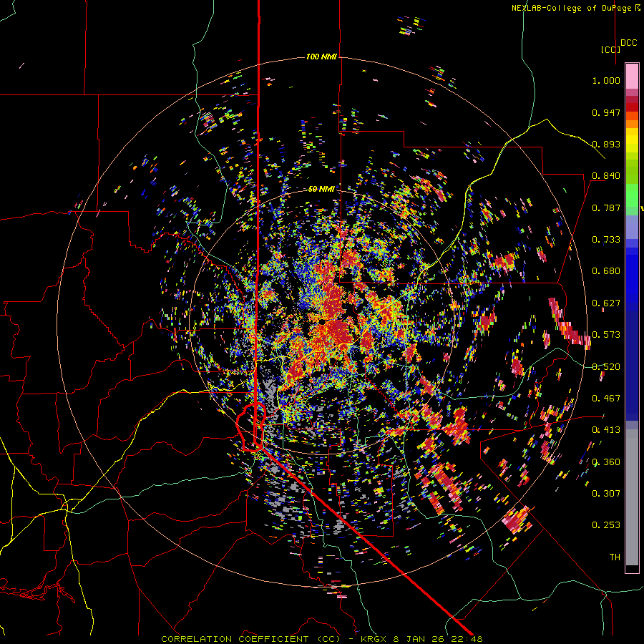
Task: Select the 0.733 legend value
Action: point(606,240)
